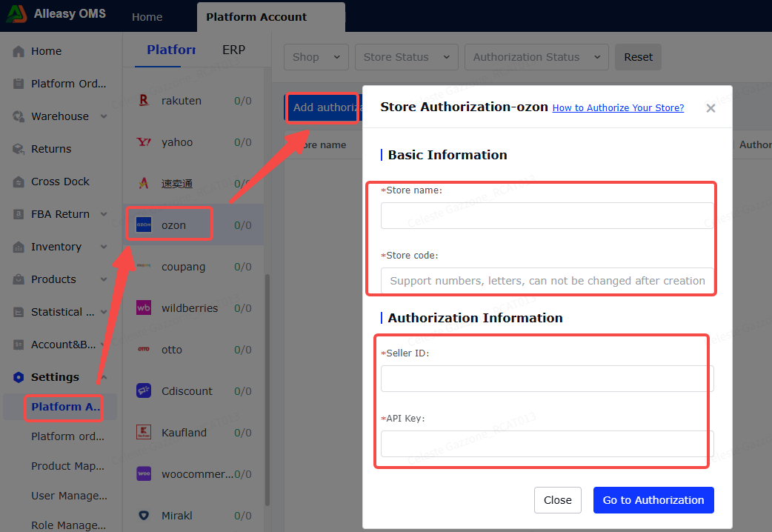Click the Inventory sidebar icon
This screenshot has height=532, width=772.
point(19,247)
